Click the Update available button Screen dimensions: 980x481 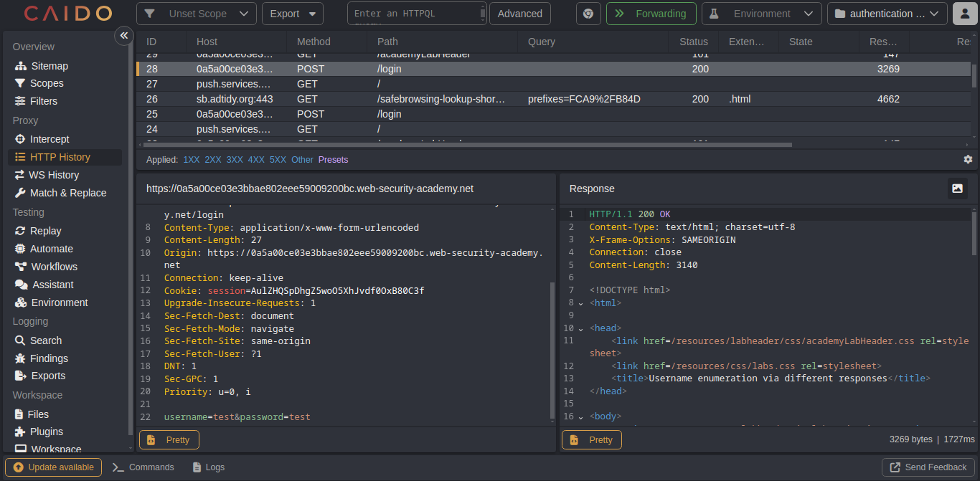[x=54, y=467]
